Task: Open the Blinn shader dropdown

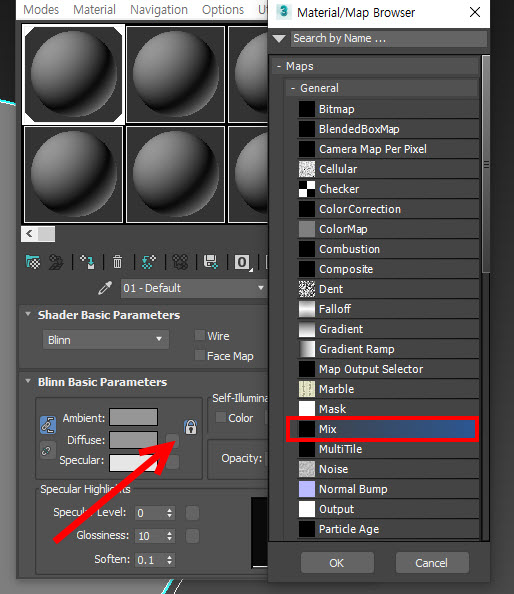Action: tap(106, 340)
